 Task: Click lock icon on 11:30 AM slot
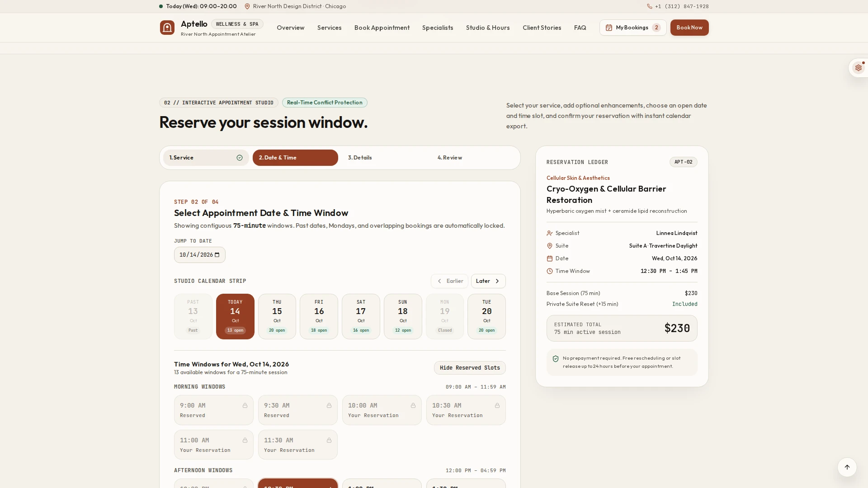[x=329, y=440]
